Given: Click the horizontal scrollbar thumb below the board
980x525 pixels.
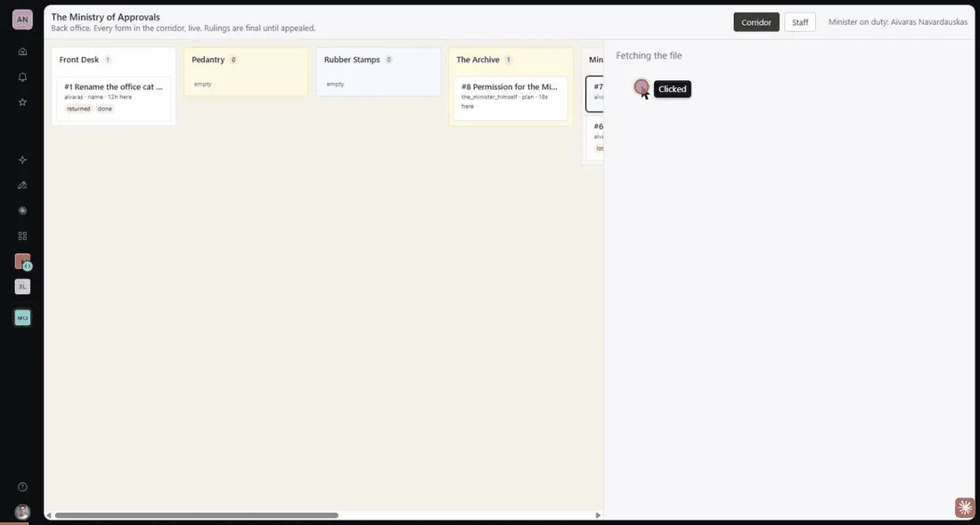Looking at the screenshot, I should [x=197, y=515].
